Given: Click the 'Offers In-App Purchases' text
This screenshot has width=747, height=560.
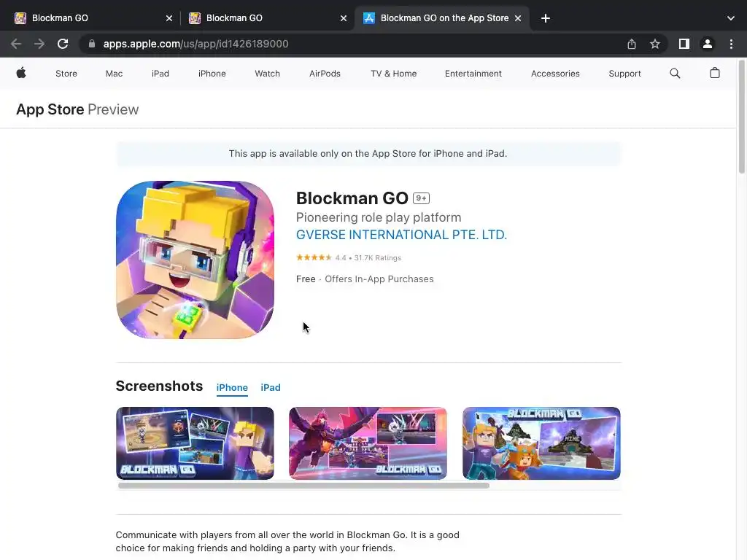Looking at the screenshot, I should pyautogui.click(x=379, y=279).
